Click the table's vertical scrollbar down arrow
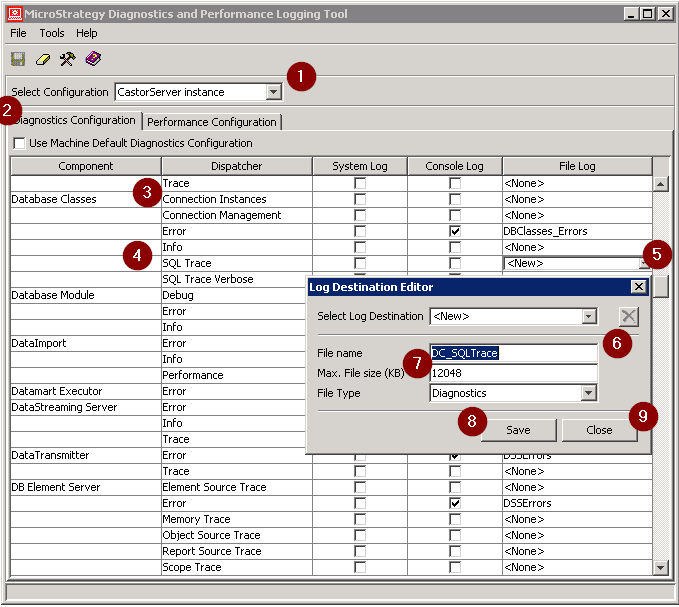679x607 pixels. [x=660, y=567]
